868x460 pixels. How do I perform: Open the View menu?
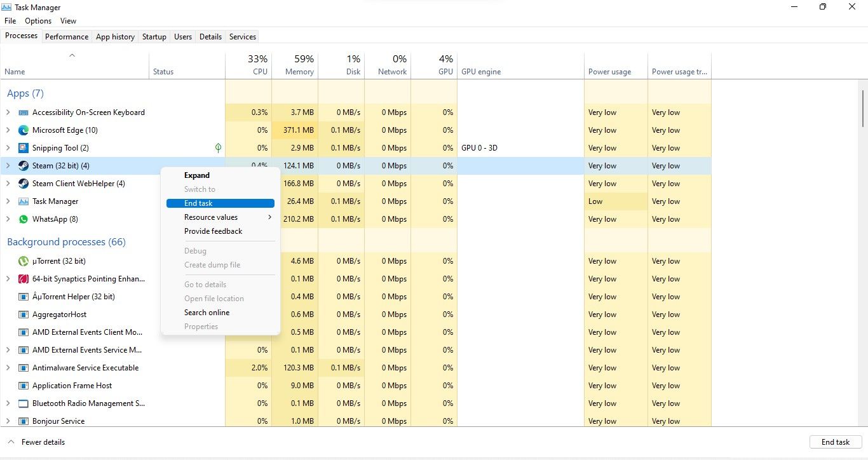pyautogui.click(x=69, y=21)
